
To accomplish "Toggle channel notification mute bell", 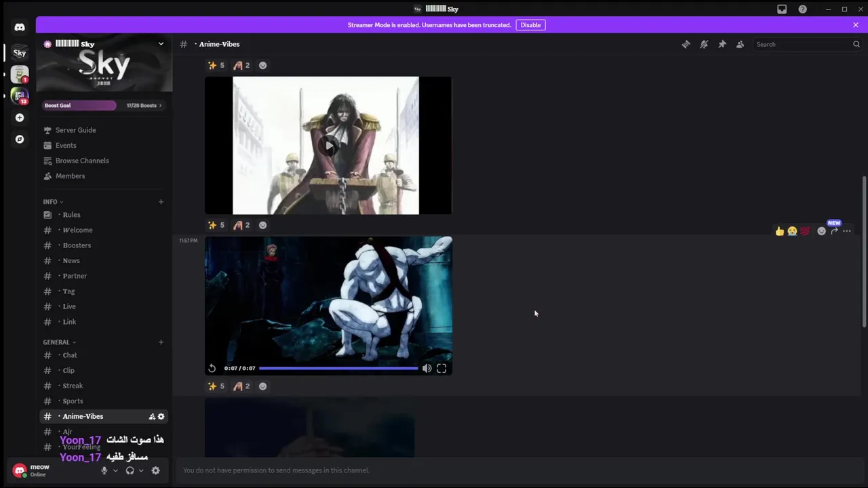I will (x=704, y=44).
